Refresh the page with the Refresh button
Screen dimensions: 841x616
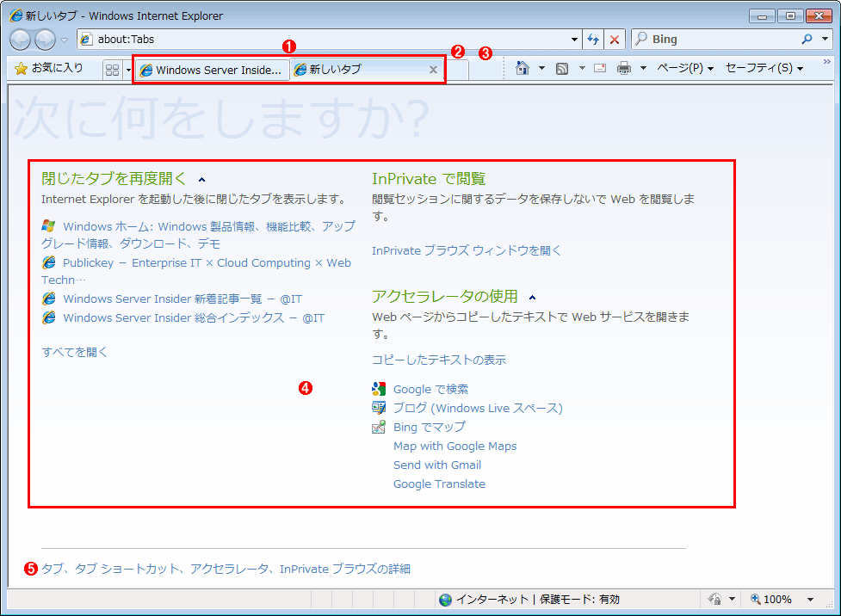(593, 39)
